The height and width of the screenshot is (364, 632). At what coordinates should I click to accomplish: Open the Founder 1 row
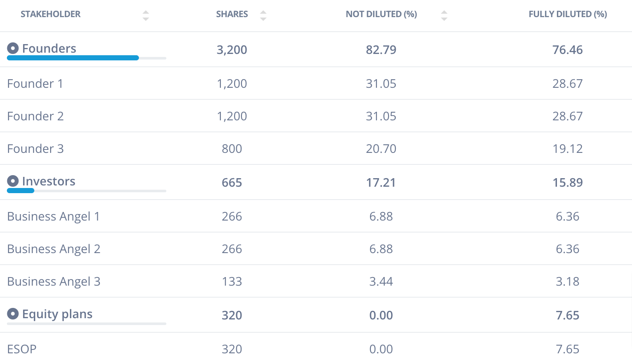(35, 84)
